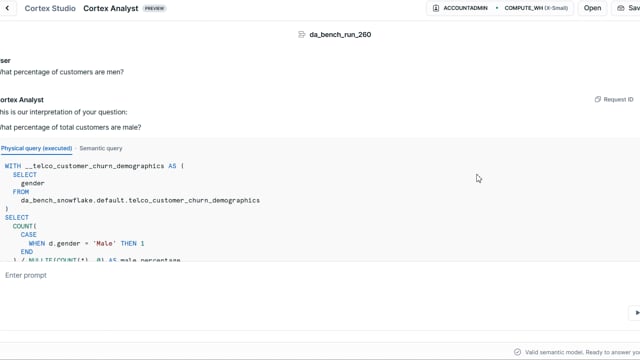Copy the Request ID label
This screenshot has width=640, height=360.
coord(618,99)
